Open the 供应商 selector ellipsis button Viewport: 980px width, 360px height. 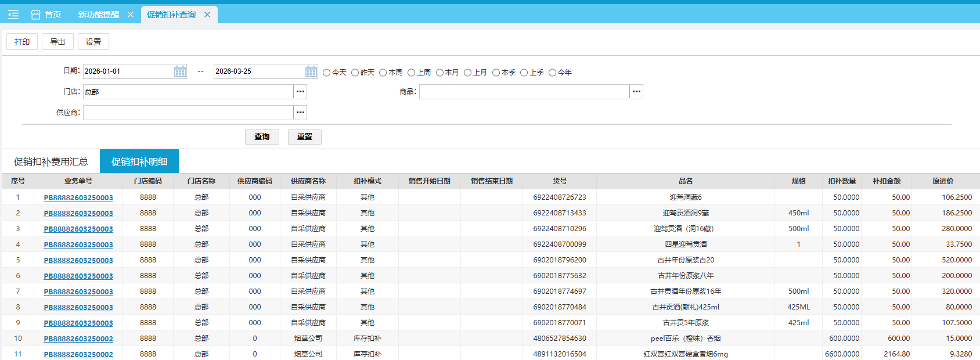[x=300, y=113]
